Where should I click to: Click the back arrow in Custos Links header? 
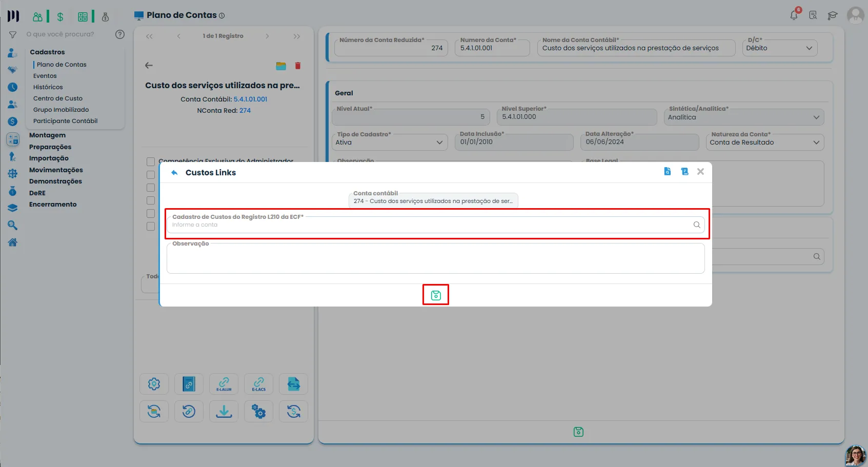pyautogui.click(x=174, y=173)
